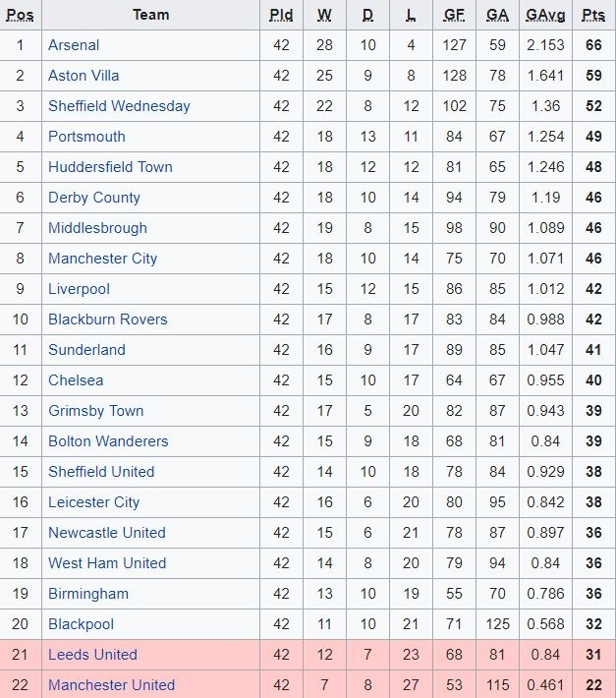Click the Leeds United link
Screen dimensions: 616x698
pyautogui.click(x=92, y=655)
